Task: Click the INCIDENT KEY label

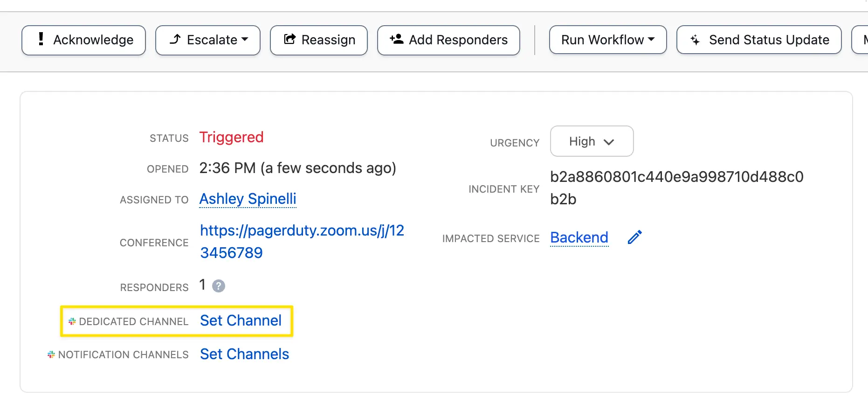Action: coord(504,189)
